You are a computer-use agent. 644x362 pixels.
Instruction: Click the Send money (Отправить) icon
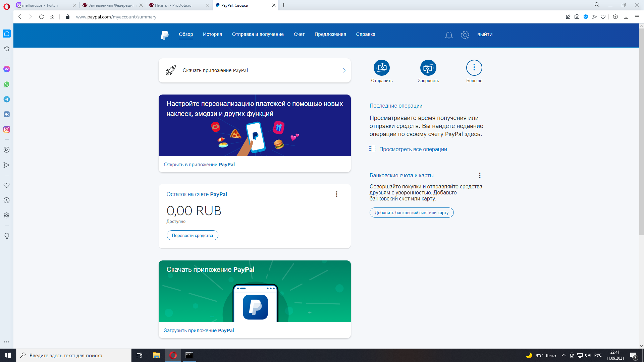(x=382, y=68)
